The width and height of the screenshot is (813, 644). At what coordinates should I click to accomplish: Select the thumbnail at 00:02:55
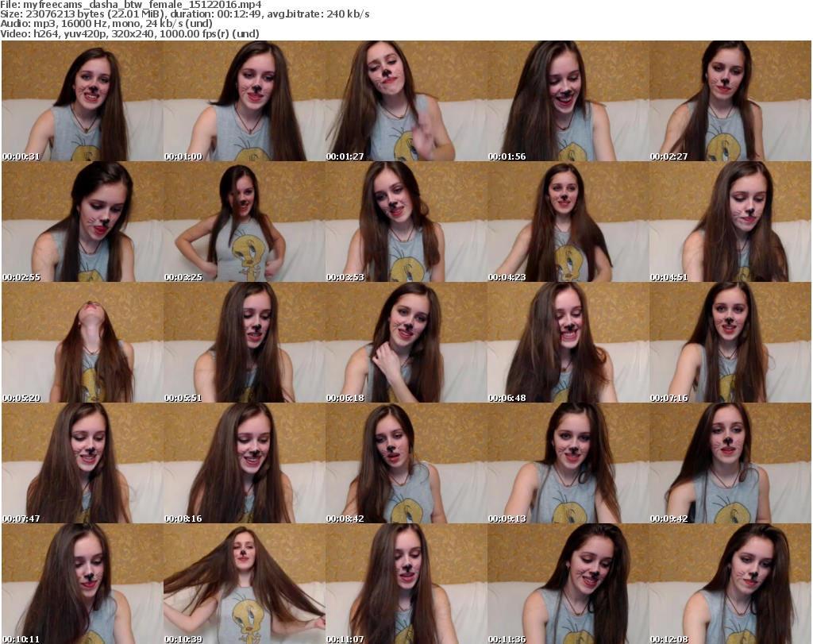[82, 222]
